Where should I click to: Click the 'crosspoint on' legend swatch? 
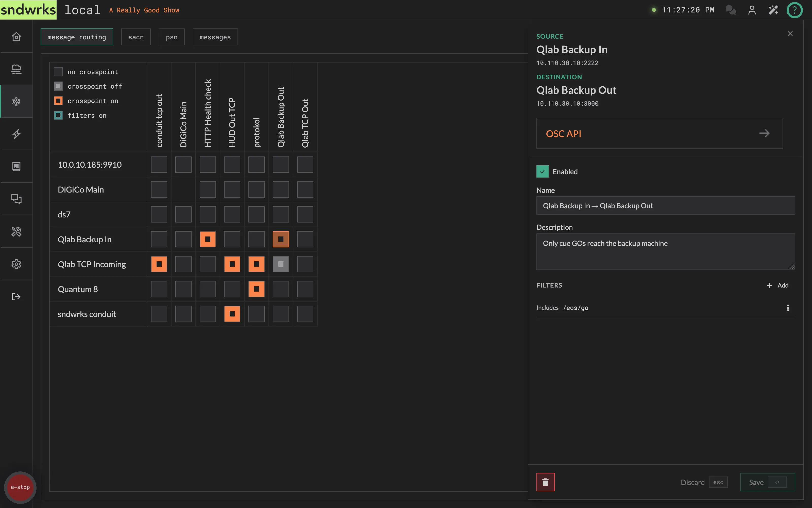point(58,101)
